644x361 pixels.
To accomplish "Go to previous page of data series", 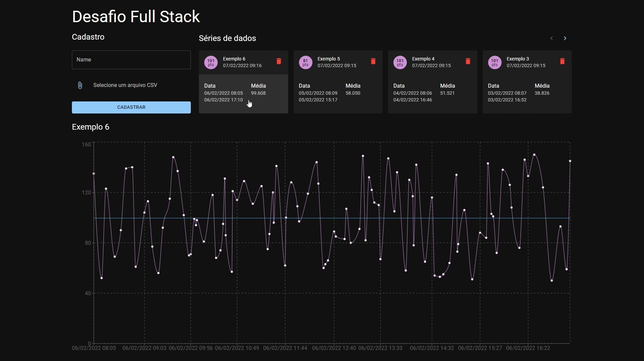I will pyautogui.click(x=552, y=38).
